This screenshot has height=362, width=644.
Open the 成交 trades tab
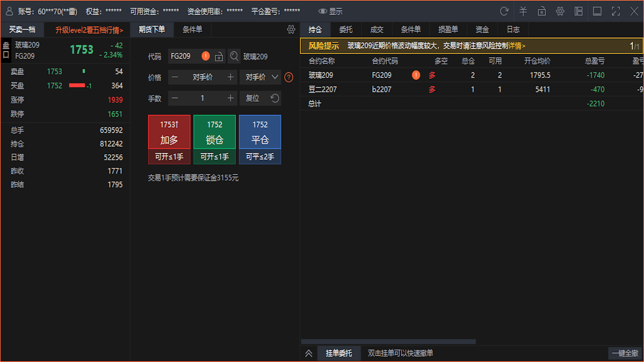click(x=377, y=30)
